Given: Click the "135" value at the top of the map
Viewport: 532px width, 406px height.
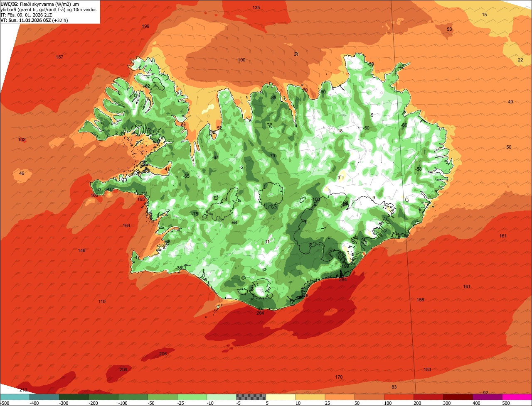Looking at the screenshot, I should (x=256, y=8).
